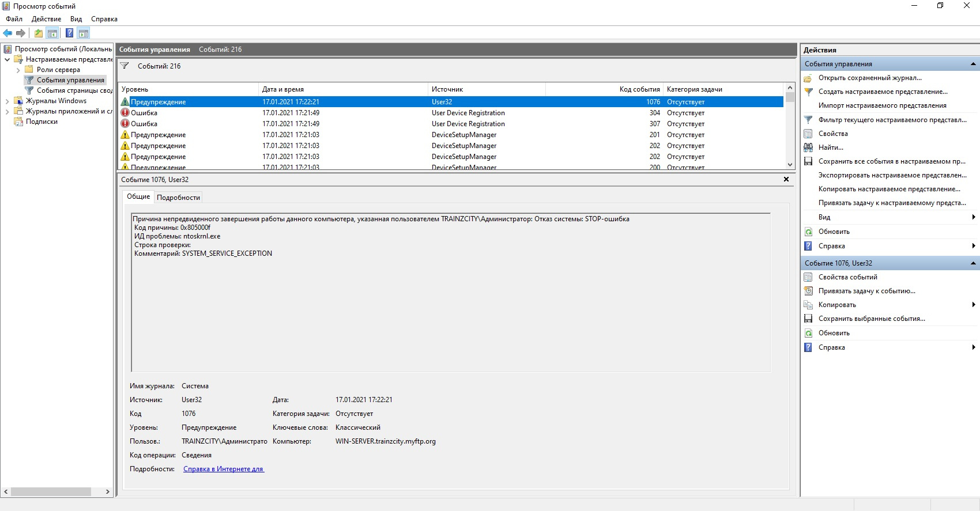980x511 pixels.
Task: Click Импорт настраиваемого представления action
Action: [x=882, y=105]
